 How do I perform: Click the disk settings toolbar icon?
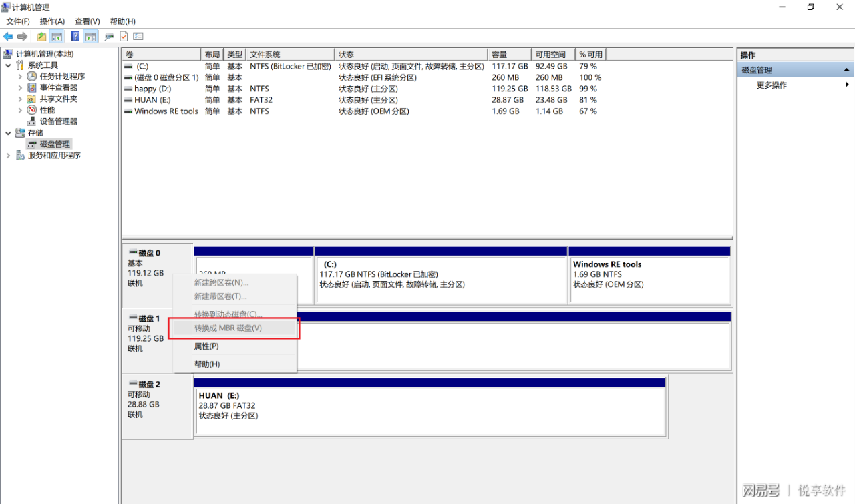click(109, 37)
